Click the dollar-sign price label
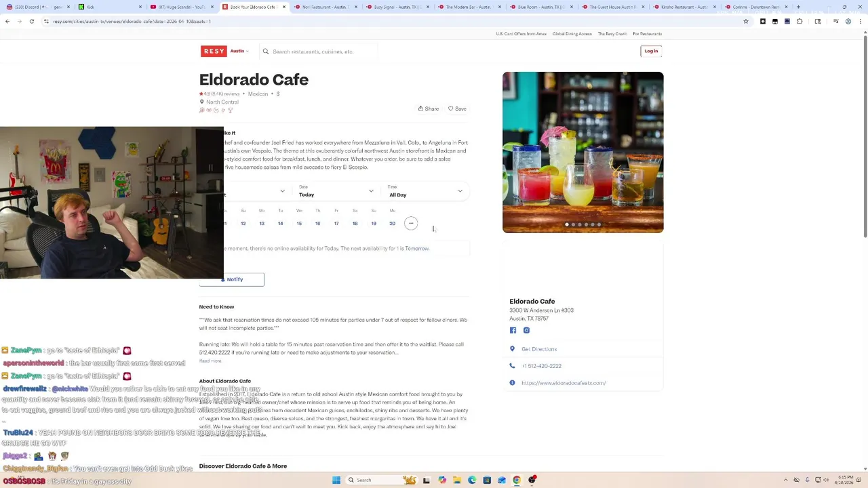This screenshot has height=488, width=868. point(278,94)
